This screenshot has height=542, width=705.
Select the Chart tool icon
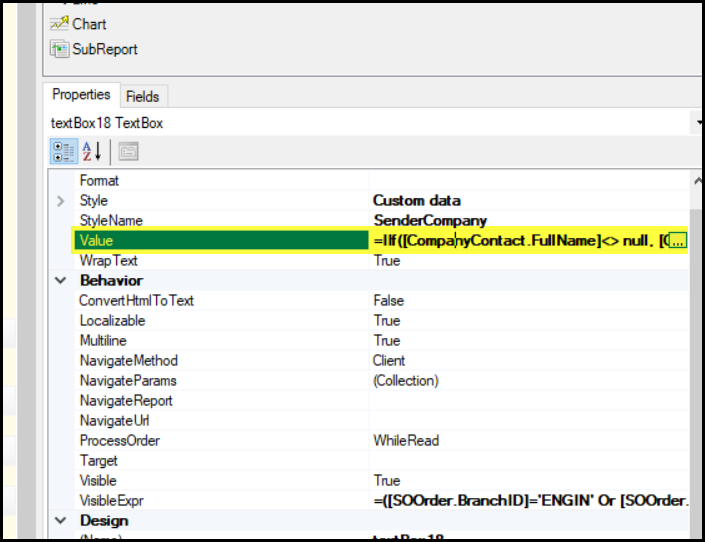click(59, 24)
